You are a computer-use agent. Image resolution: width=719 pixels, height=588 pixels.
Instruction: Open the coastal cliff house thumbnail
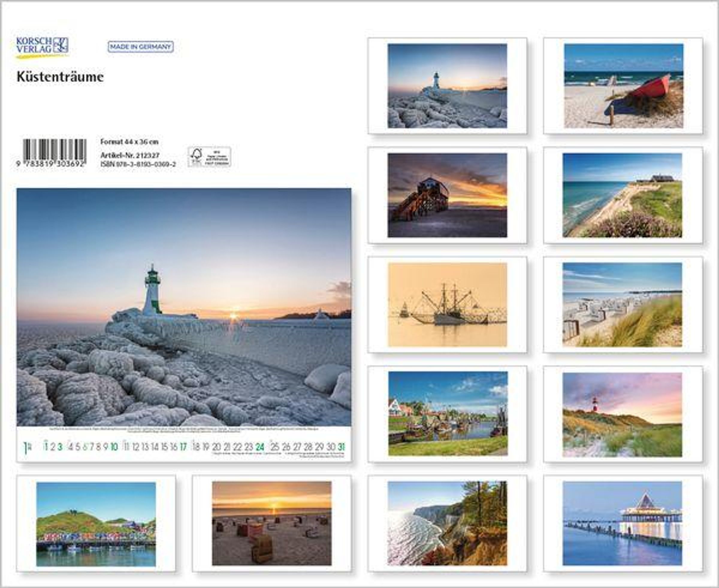pos(623,195)
